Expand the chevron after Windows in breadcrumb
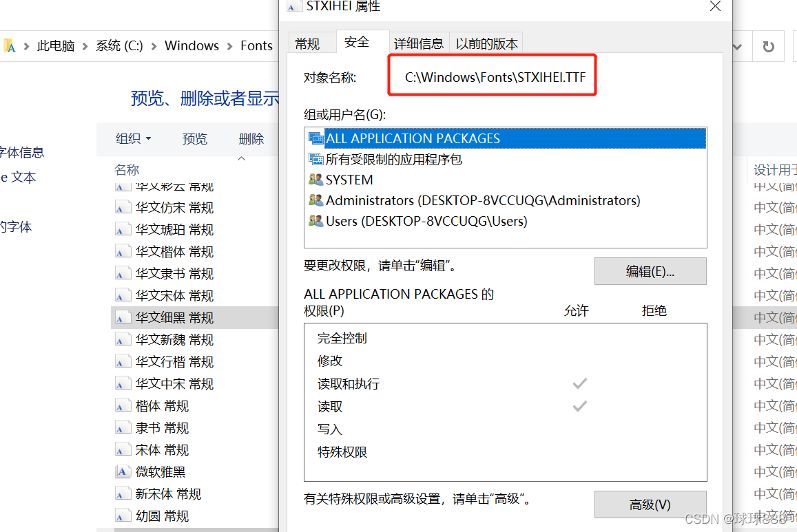Screen dimensions: 797x532 [x=230, y=46]
